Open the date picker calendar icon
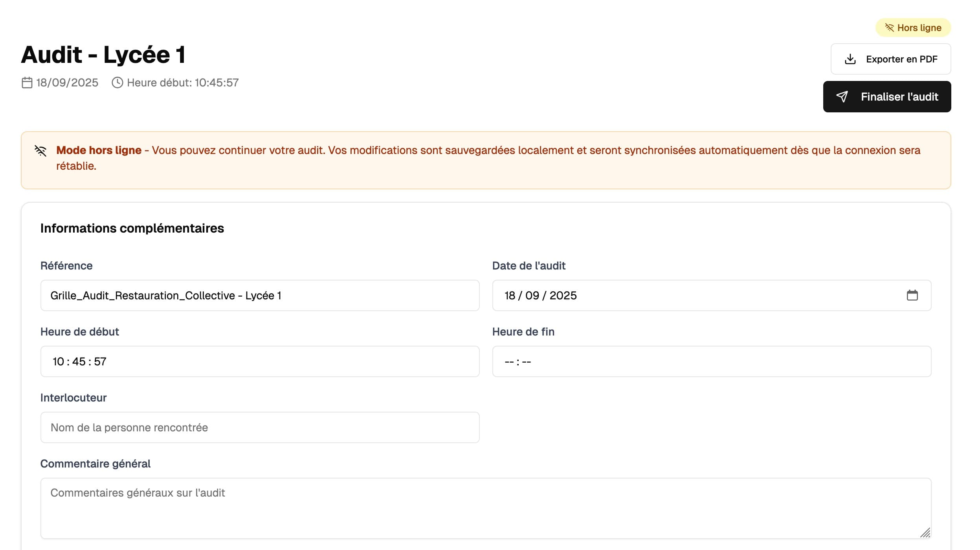Screen dimensions: 980x550 click(912, 295)
